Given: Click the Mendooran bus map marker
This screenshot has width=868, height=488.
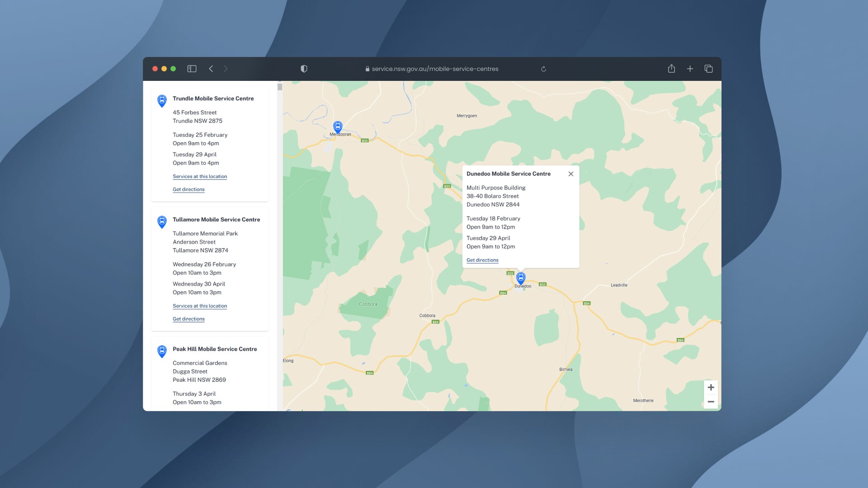Looking at the screenshot, I should point(338,127).
